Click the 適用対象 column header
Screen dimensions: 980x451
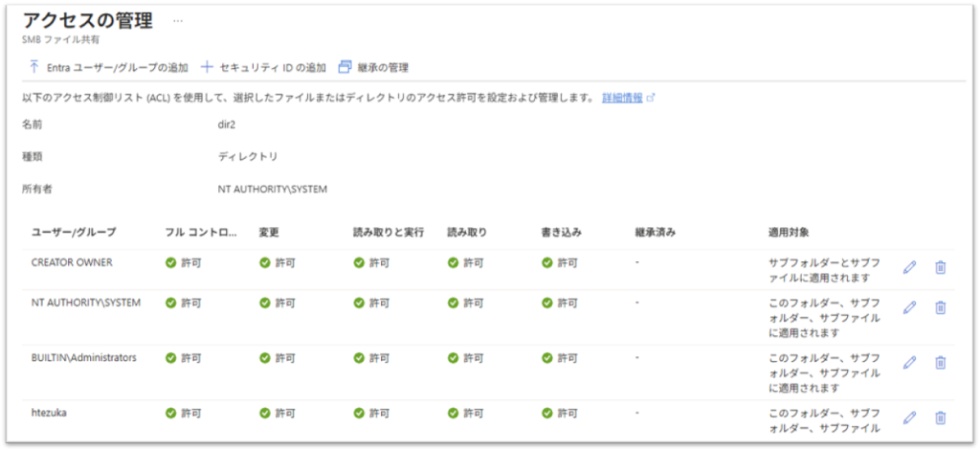(789, 232)
